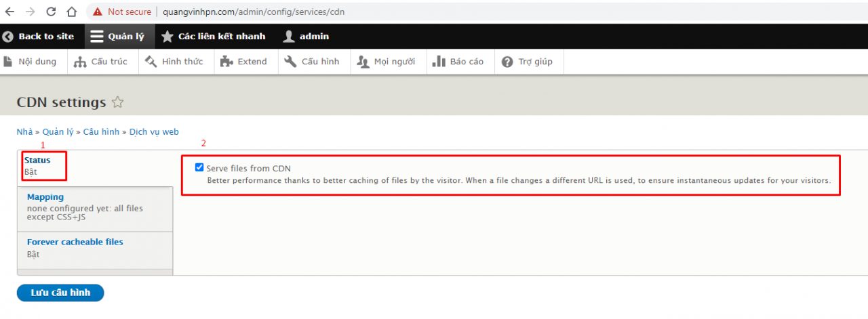Open the Extend modules page
This screenshot has height=319, width=868.
click(244, 62)
